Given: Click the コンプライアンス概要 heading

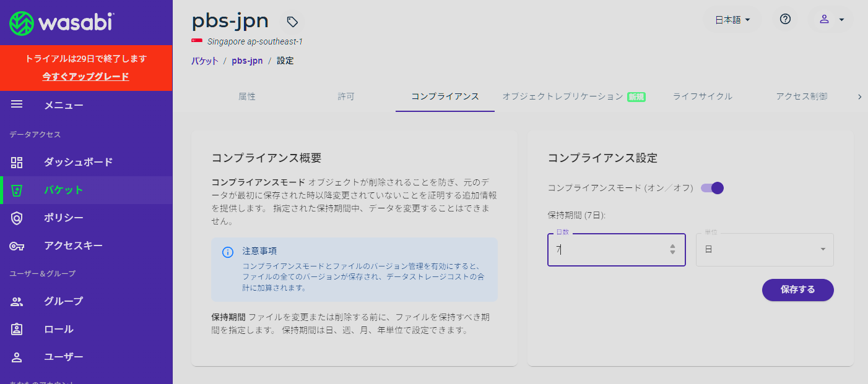Looking at the screenshot, I should (x=266, y=158).
